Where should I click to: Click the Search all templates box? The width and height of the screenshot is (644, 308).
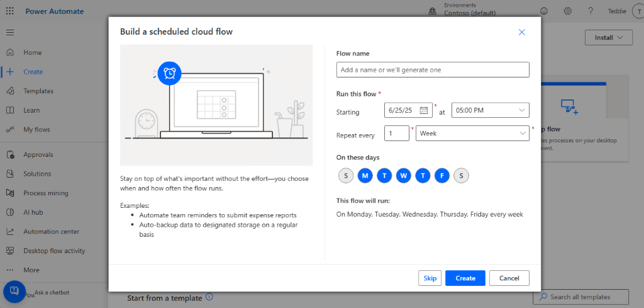pos(580,297)
